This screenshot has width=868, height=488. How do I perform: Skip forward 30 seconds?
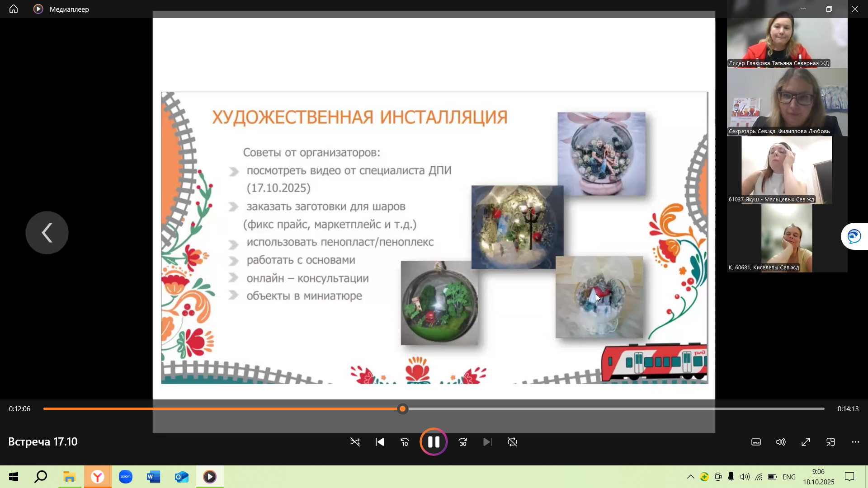(x=463, y=442)
